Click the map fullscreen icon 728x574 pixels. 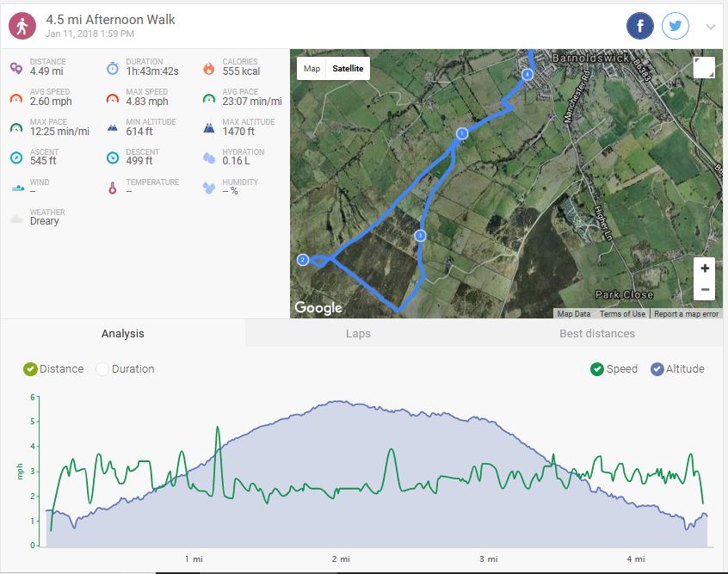[x=704, y=68]
